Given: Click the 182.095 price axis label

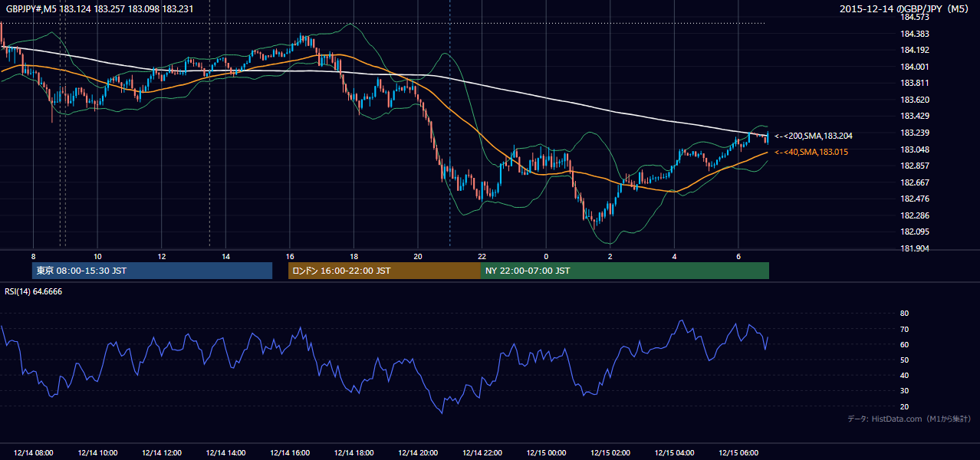Looking at the screenshot, I should pyautogui.click(x=914, y=232).
